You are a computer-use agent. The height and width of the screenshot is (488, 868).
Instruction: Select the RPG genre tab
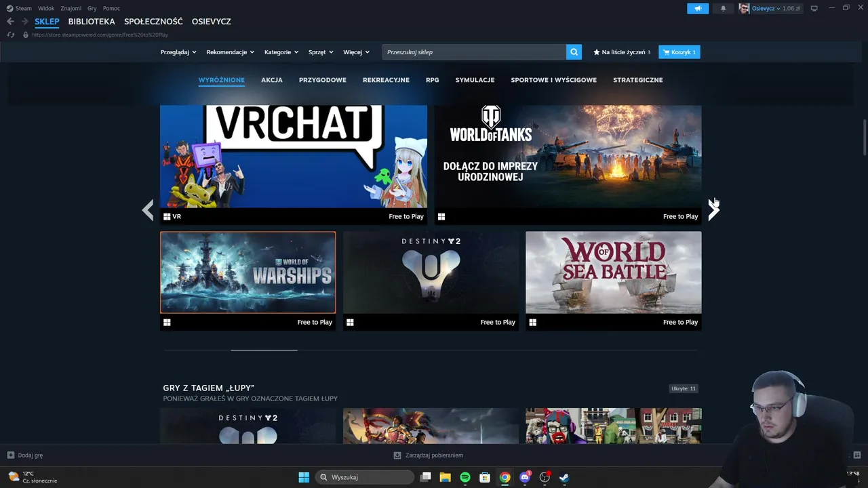433,80
